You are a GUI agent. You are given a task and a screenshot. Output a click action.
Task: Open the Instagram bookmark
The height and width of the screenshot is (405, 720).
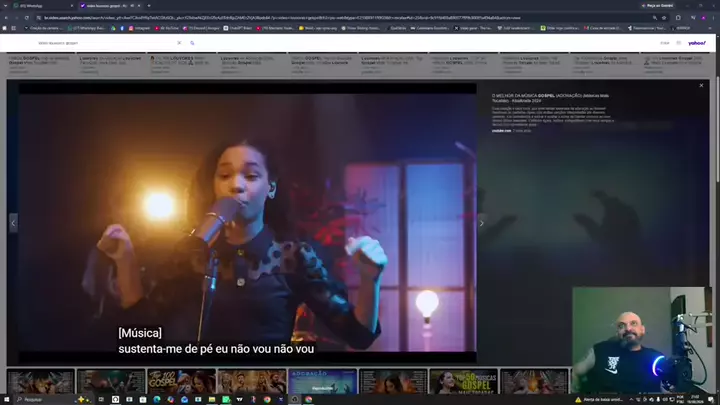pyautogui.click(x=139, y=28)
